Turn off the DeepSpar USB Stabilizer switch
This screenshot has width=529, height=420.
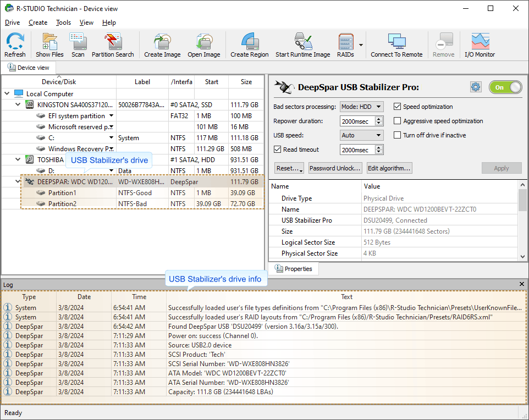[x=505, y=87]
